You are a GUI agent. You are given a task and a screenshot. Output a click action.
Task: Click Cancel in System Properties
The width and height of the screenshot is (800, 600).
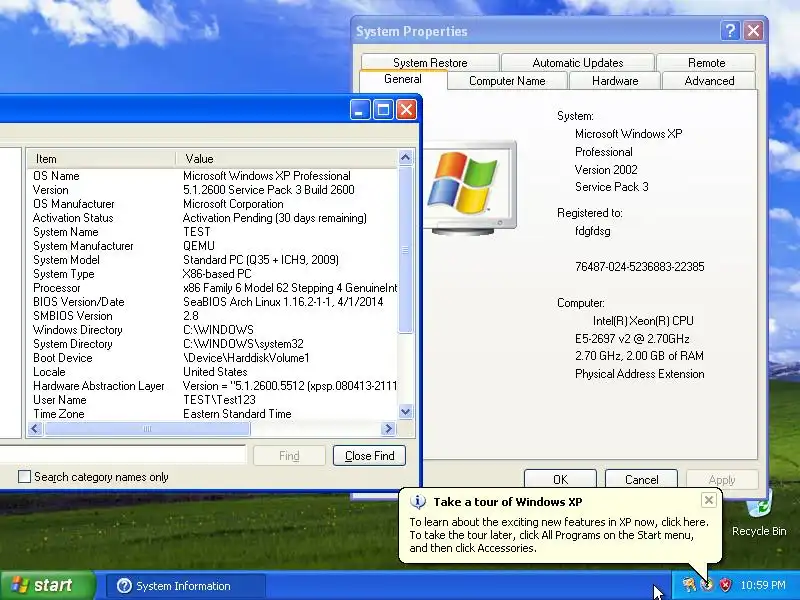[x=641, y=480]
